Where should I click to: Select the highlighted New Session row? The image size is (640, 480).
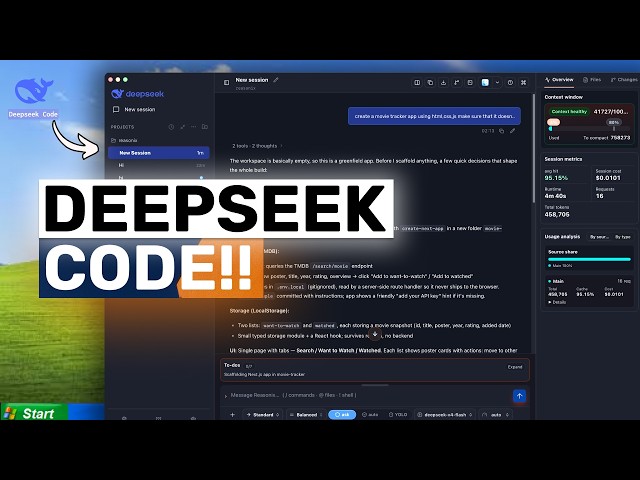(159, 153)
